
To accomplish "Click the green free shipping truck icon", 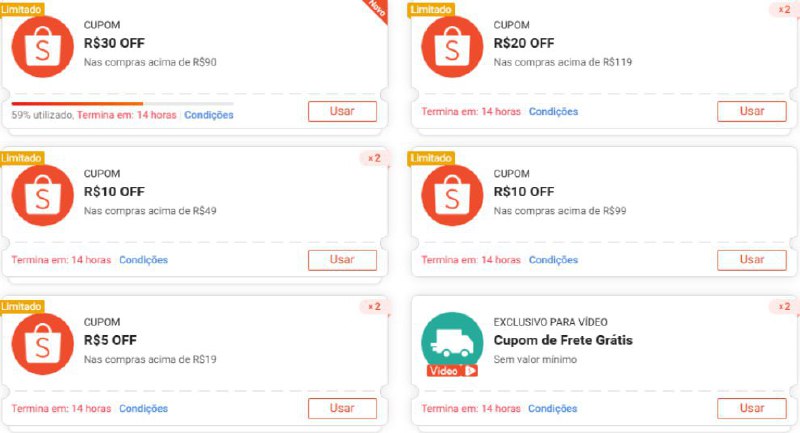I will coord(452,341).
